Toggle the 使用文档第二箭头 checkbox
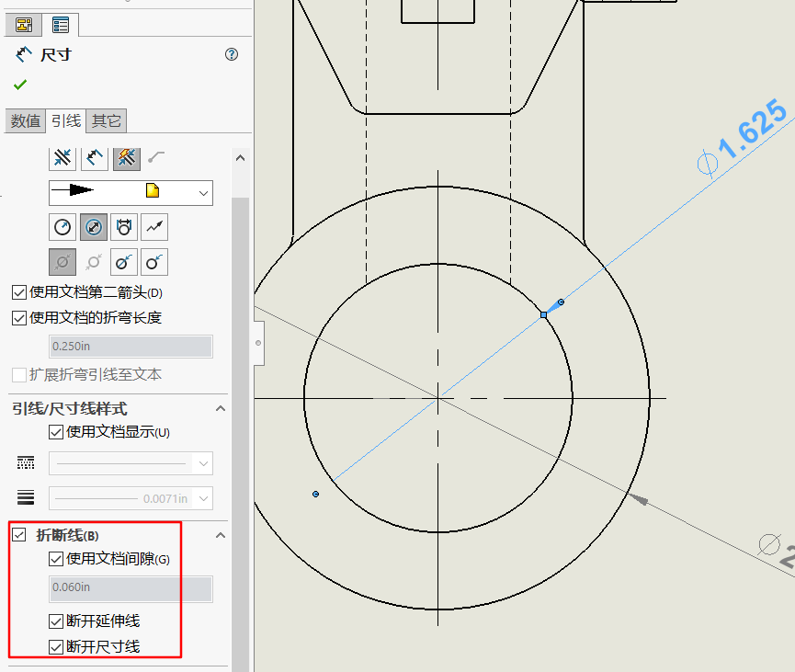The image size is (795, 672). (19, 292)
